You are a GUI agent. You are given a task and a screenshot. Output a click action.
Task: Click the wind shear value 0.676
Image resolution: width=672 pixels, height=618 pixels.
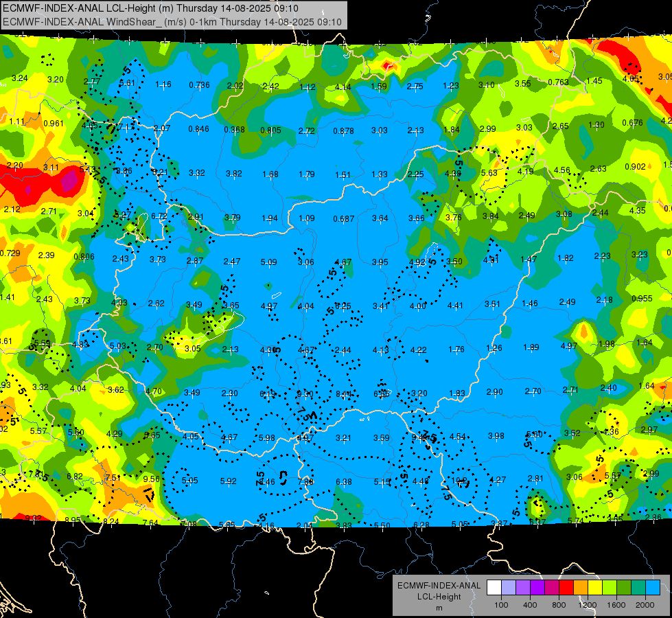click(x=633, y=123)
